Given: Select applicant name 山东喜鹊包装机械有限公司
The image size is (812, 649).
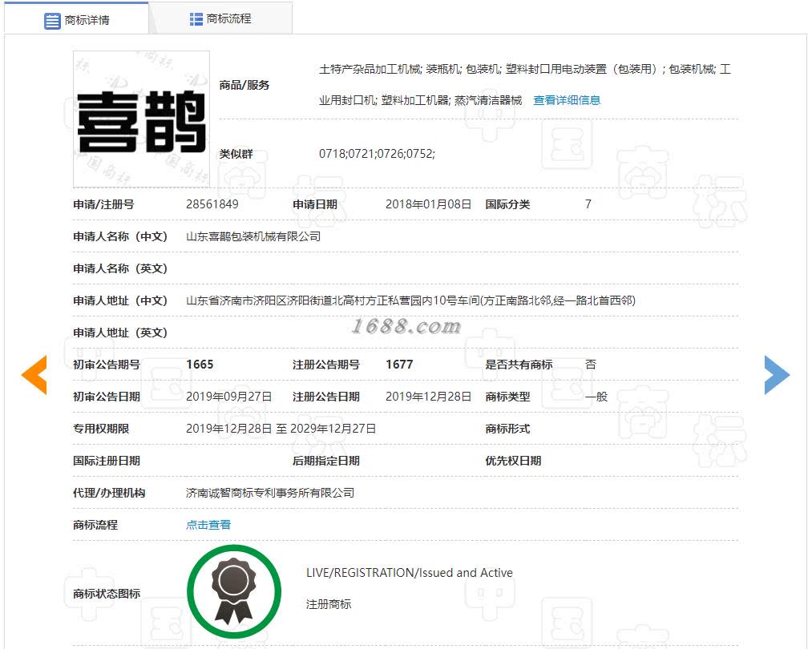Looking at the screenshot, I should pyautogui.click(x=253, y=236).
